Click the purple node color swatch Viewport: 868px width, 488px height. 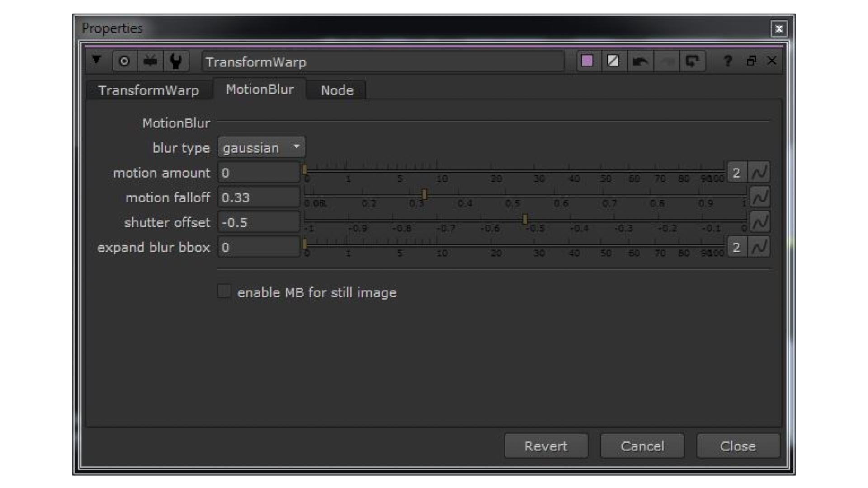pyautogui.click(x=587, y=61)
